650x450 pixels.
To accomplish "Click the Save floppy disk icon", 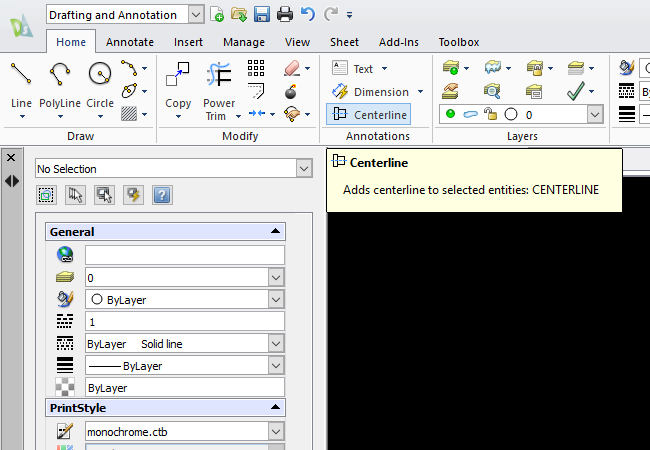I will tap(262, 14).
